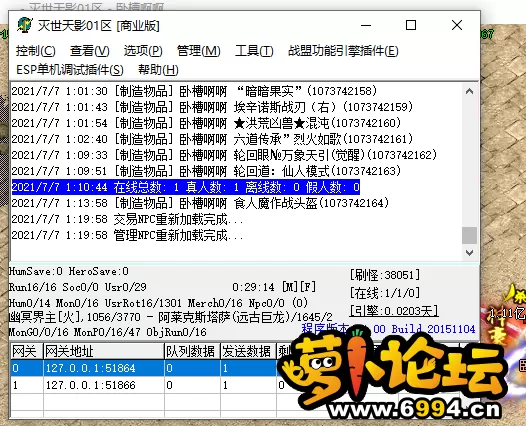Open the ESP单机调试插件(S) menu
Image resolution: width=526 pixels, height=426 pixels.
(70, 70)
